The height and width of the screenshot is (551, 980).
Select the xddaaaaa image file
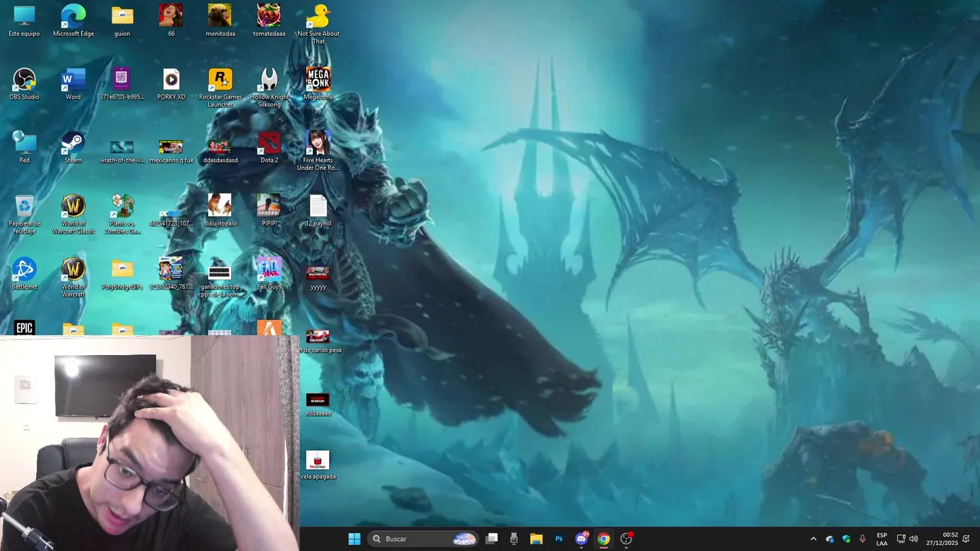pyautogui.click(x=318, y=404)
